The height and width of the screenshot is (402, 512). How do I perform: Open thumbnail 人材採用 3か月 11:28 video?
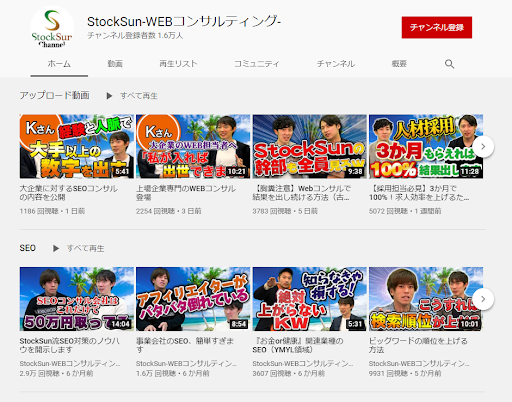tap(426, 146)
